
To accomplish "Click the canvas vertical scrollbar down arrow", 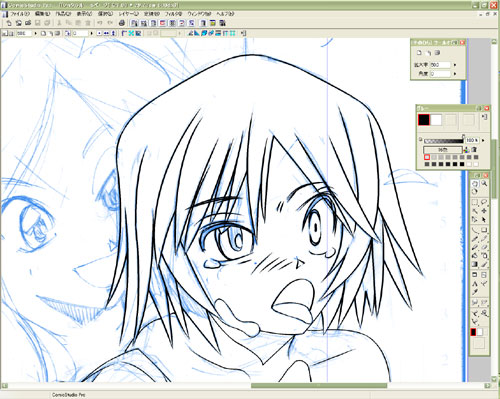I will (494, 379).
